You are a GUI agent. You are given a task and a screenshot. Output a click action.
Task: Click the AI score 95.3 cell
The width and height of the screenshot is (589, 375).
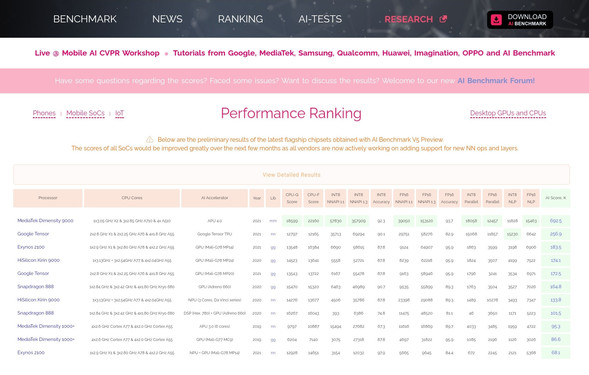point(556,326)
